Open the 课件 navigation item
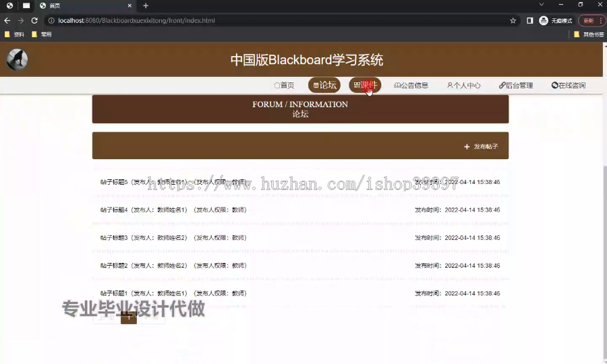The height and width of the screenshot is (364, 607). coord(365,85)
